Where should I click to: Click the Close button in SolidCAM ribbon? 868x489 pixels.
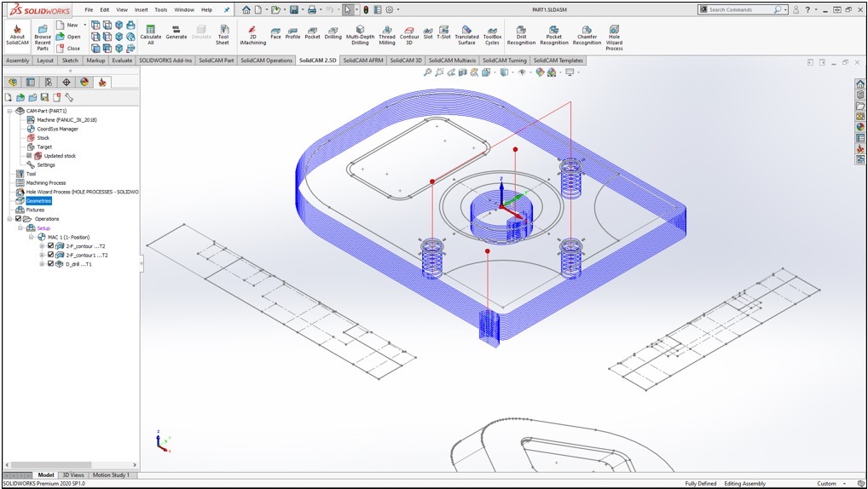click(x=69, y=48)
